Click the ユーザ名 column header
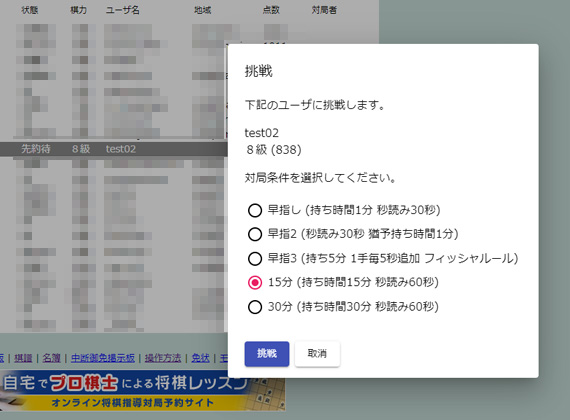The height and width of the screenshot is (420, 570). pyautogui.click(x=123, y=10)
